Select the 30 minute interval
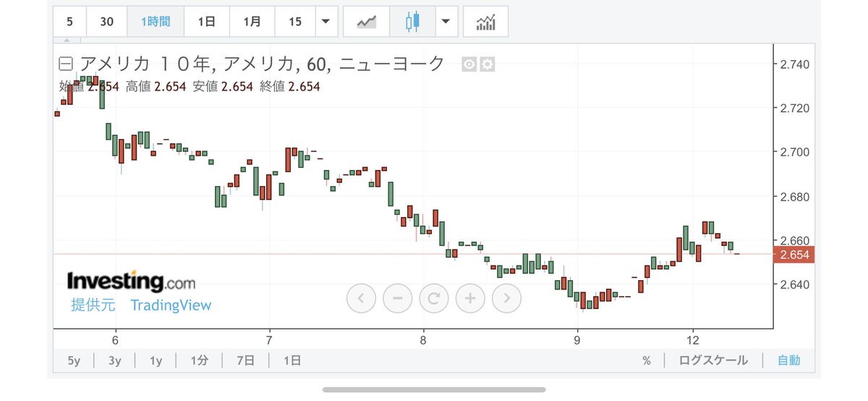 coord(106,22)
